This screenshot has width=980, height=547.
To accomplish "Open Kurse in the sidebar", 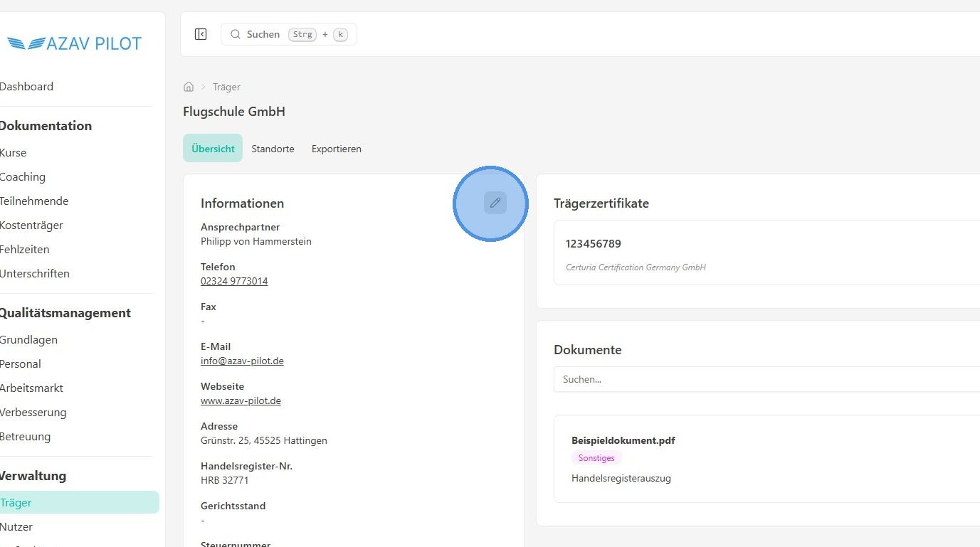I will (13, 153).
